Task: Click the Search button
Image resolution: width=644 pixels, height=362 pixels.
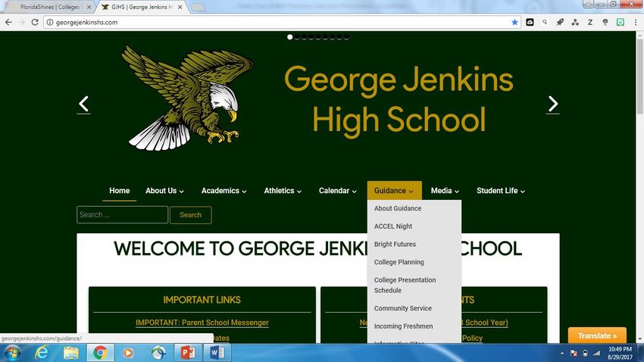Action: 191,215
